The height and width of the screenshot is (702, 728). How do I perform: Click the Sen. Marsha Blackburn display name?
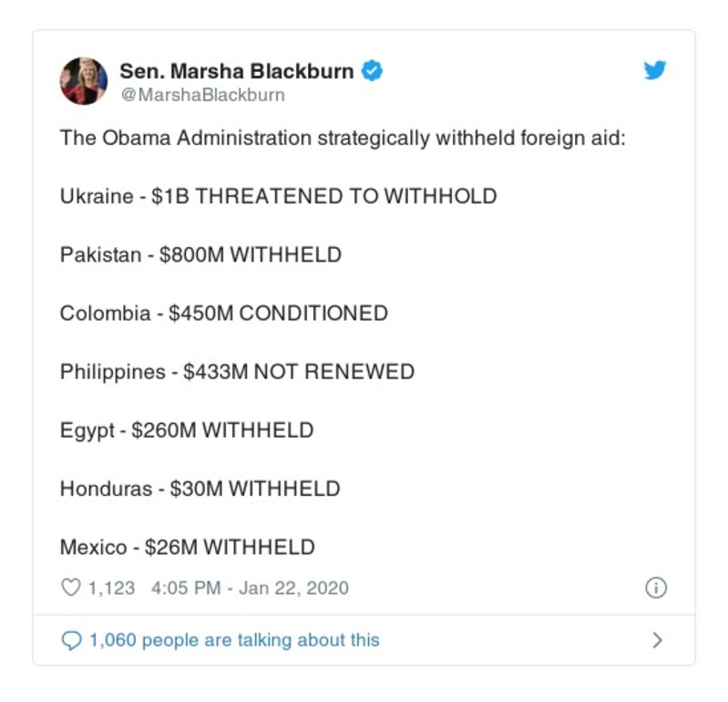tap(239, 70)
